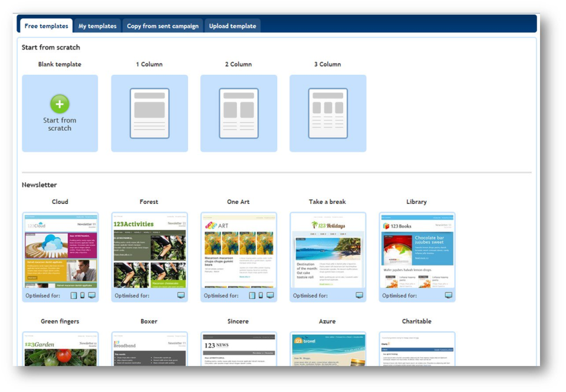Click the Blank template label
Image resolution: width=566 pixels, height=392 pixels.
point(60,64)
